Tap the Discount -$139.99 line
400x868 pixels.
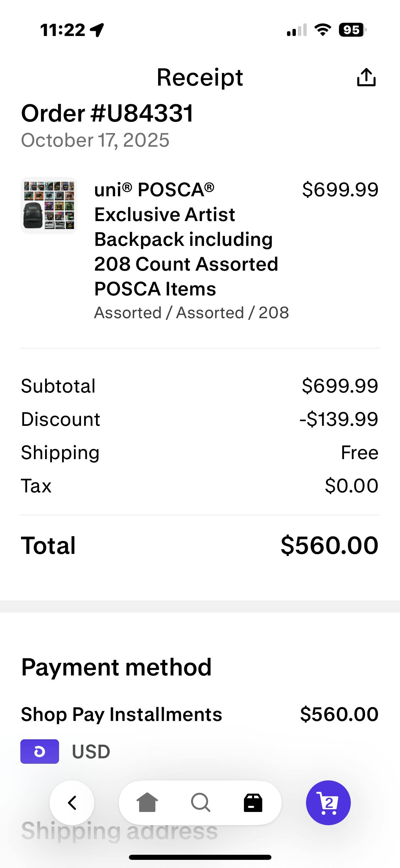point(199,419)
